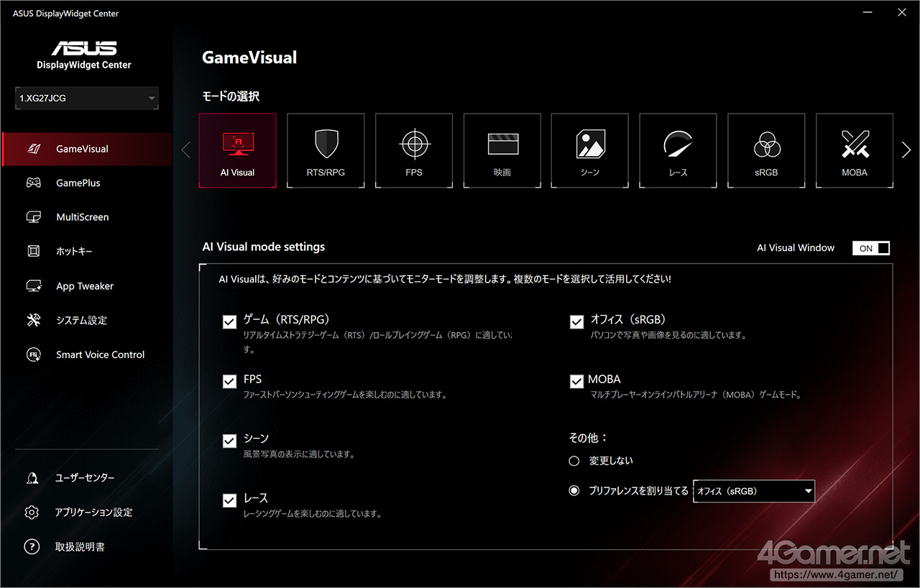This screenshot has height=588, width=920.
Task: Open the monitor selector XG27JCG dropdown
Action: 86,98
